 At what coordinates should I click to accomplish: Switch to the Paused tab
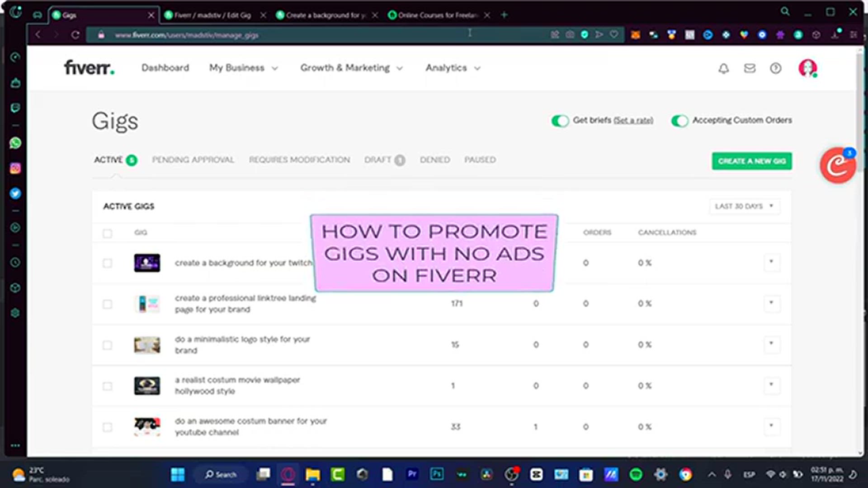(480, 160)
